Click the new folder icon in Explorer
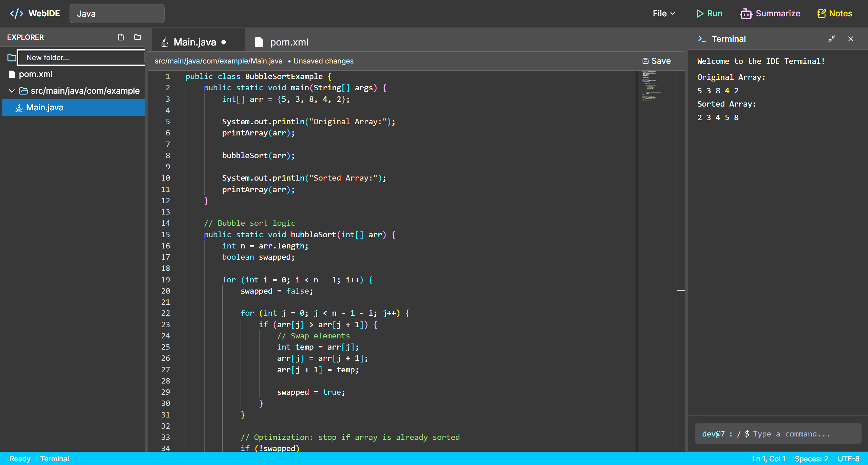 [x=137, y=37]
